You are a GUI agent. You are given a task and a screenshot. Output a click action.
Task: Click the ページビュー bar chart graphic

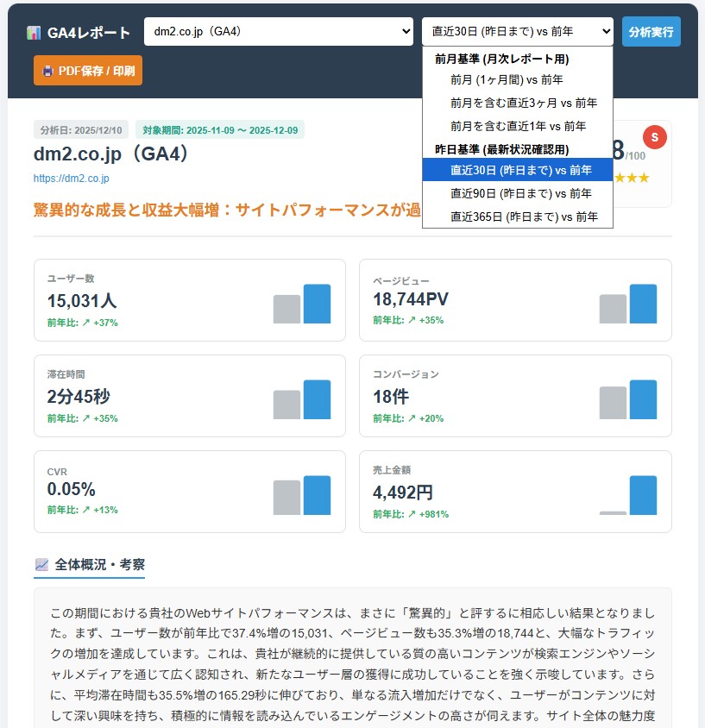(627, 304)
